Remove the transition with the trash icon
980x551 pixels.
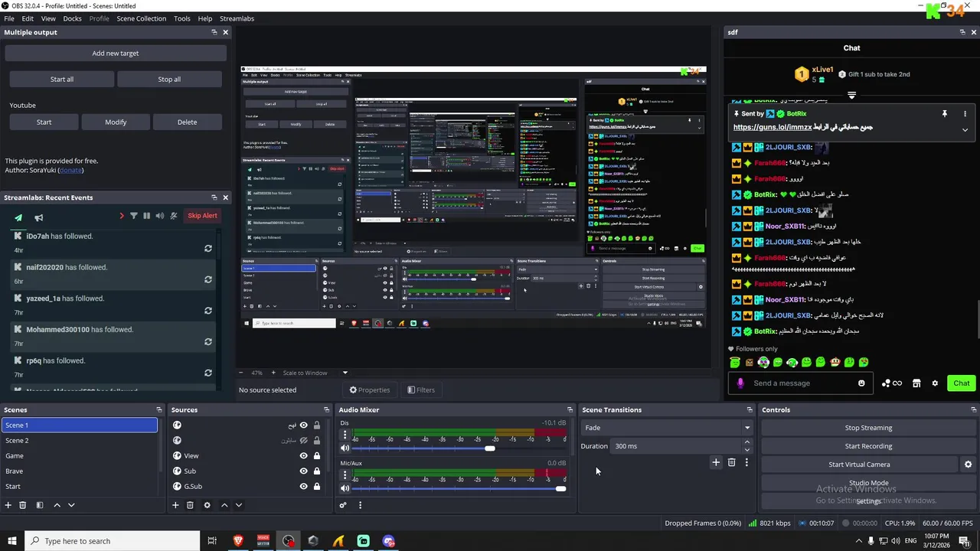tap(731, 462)
